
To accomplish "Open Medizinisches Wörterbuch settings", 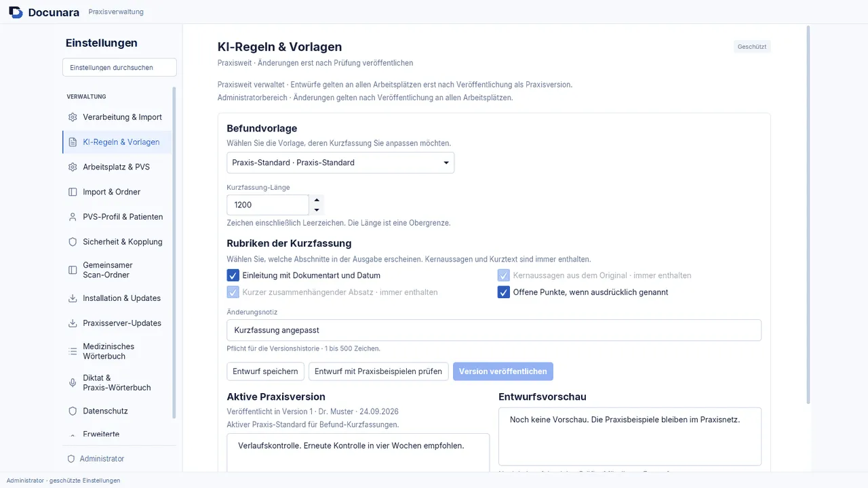I will tap(117, 352).
